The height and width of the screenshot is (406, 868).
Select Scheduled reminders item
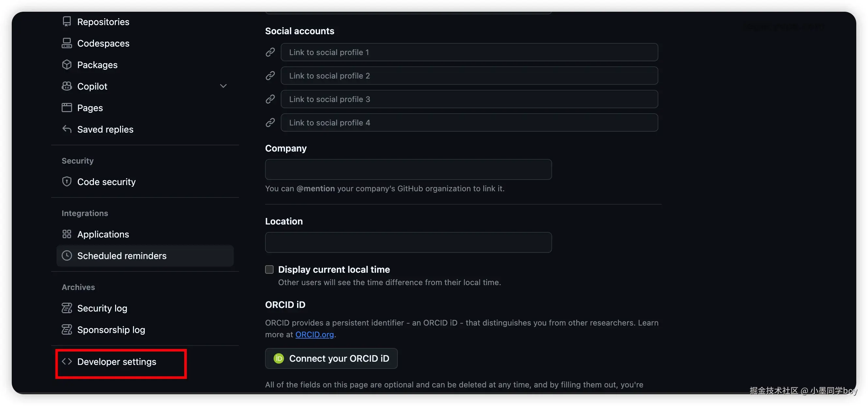(145, 256)
